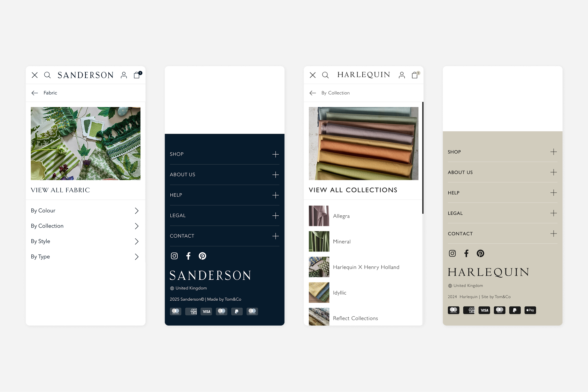Open the Allegra collection
This screenshot has width=588, height=392.
pos(364,216)
